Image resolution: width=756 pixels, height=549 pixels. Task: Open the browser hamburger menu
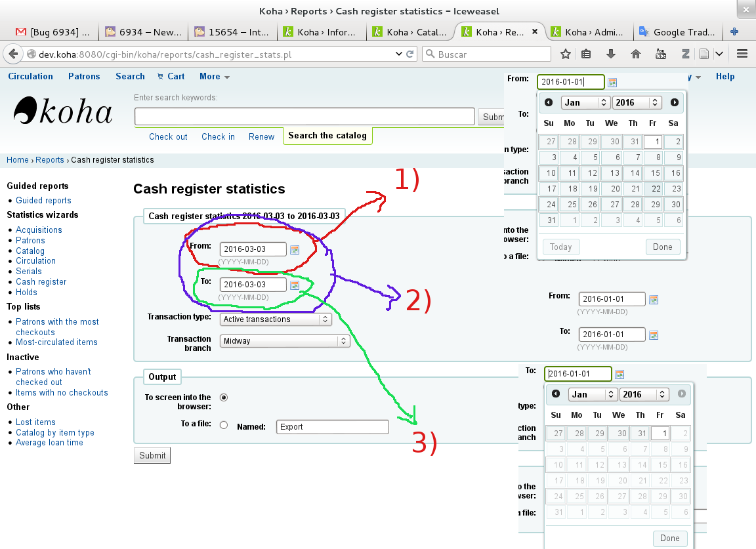742,54
